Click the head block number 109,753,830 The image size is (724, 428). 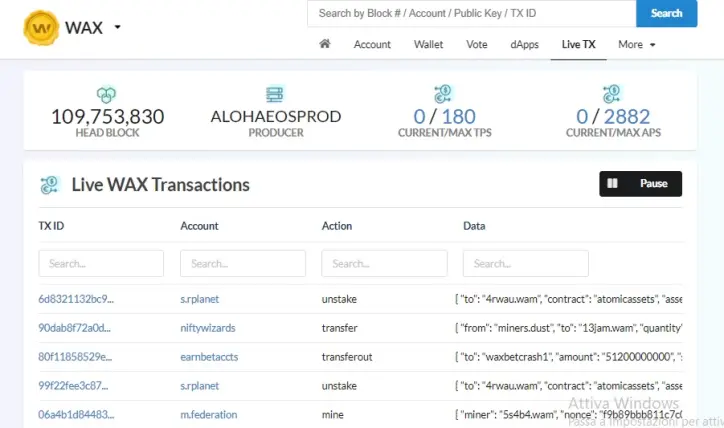108,116
